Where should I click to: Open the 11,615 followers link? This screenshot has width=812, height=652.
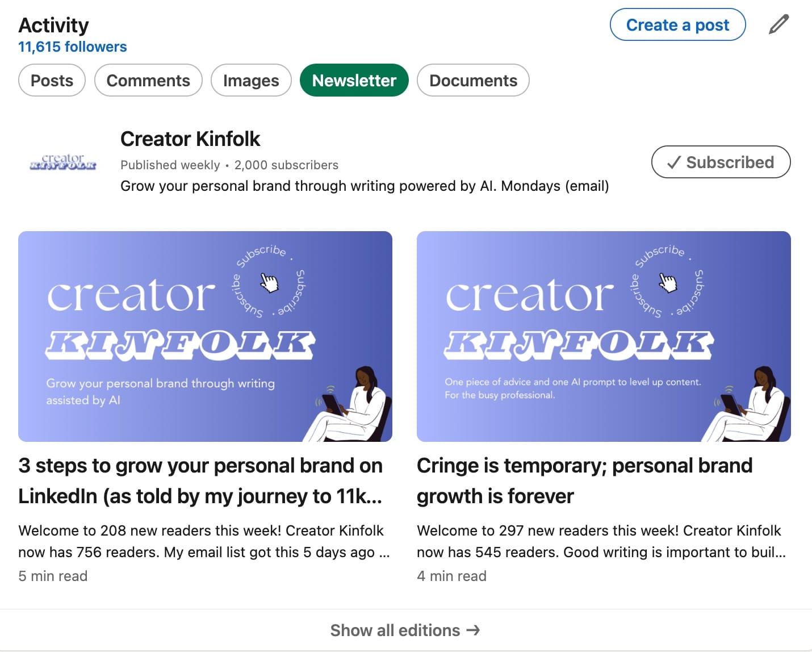[x=73, y=47]
